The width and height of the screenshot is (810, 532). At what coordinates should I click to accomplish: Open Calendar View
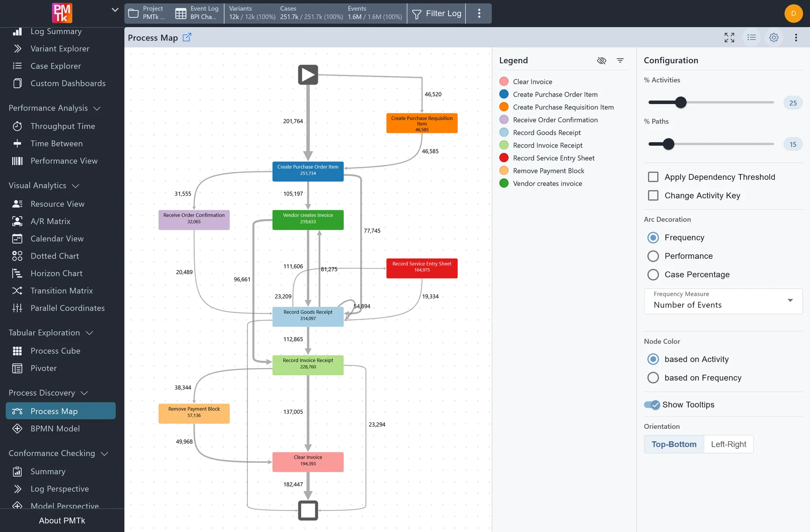pos(57,239)
